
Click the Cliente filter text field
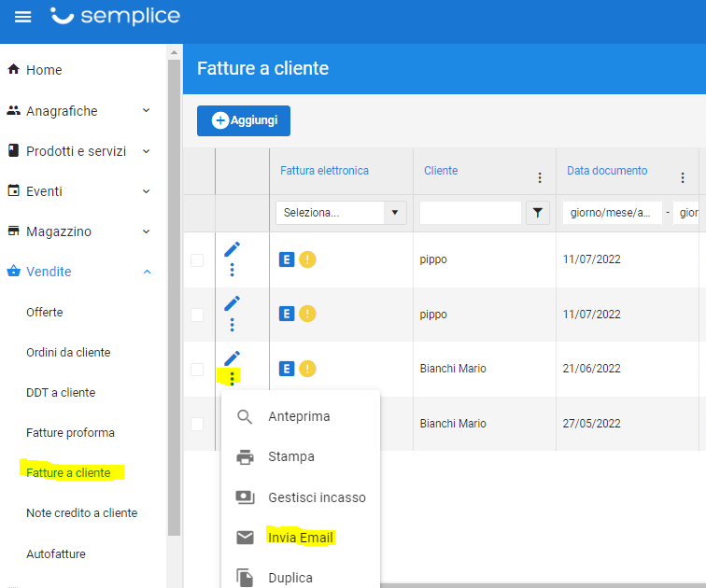(471, 213)
